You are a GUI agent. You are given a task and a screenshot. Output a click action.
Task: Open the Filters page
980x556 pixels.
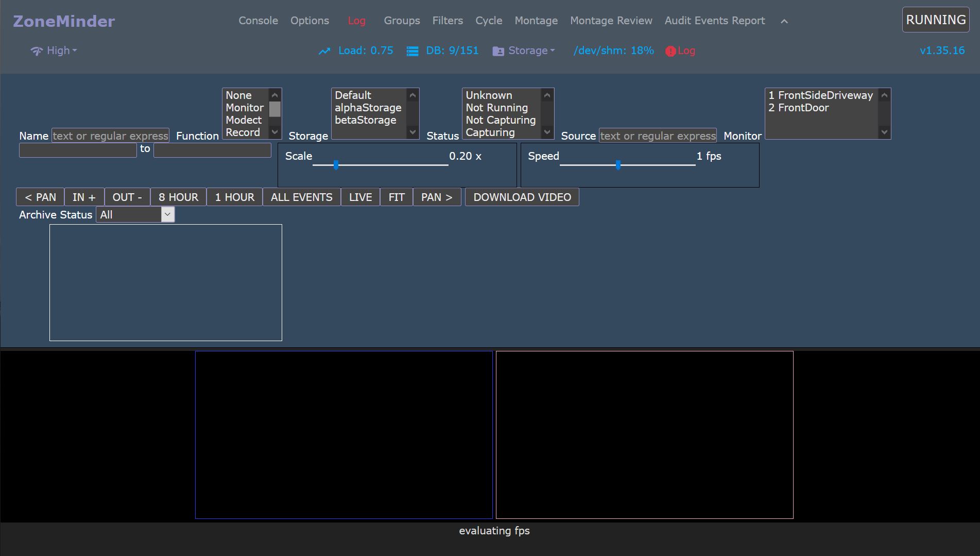coord(448,21)
